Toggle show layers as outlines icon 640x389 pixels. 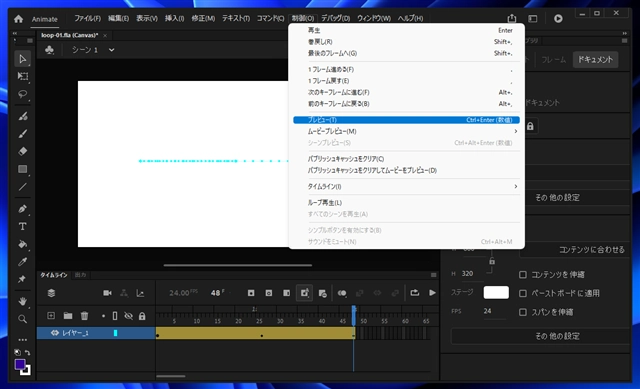click(115, 316)
